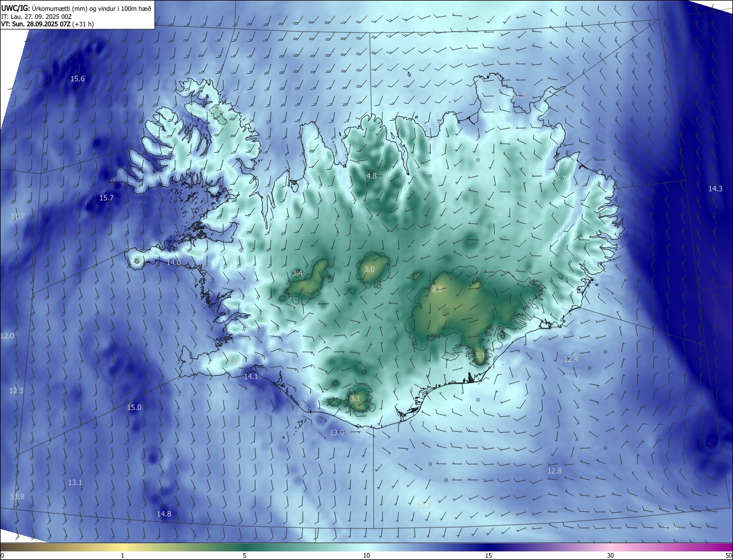This screenshot has height=560, width=733.
Task: Click the '3.4' value label on the map
Action: point(297,274)
